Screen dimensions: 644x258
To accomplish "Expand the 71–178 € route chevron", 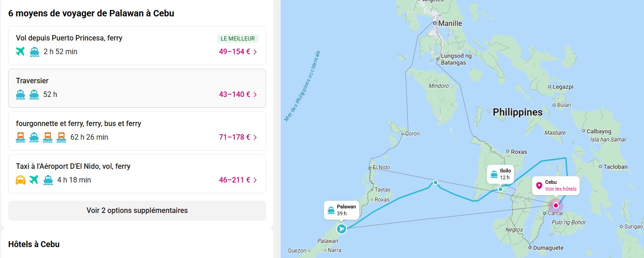I will point(255,137).
